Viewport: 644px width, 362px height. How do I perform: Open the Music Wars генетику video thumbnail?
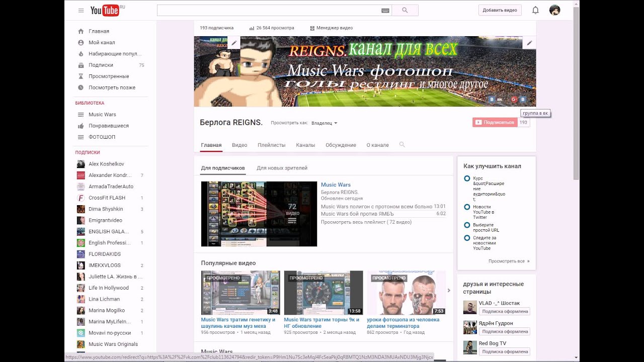point(240,293)
